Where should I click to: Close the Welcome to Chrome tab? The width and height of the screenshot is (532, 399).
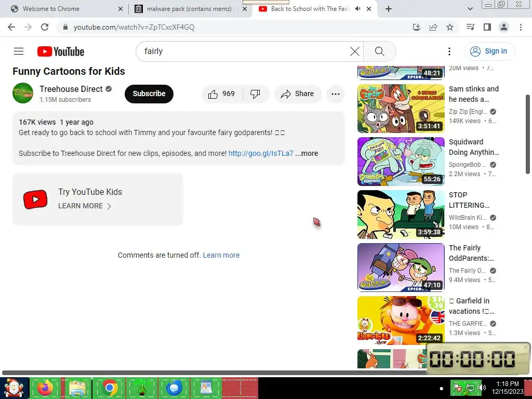[x=121, y=9]
